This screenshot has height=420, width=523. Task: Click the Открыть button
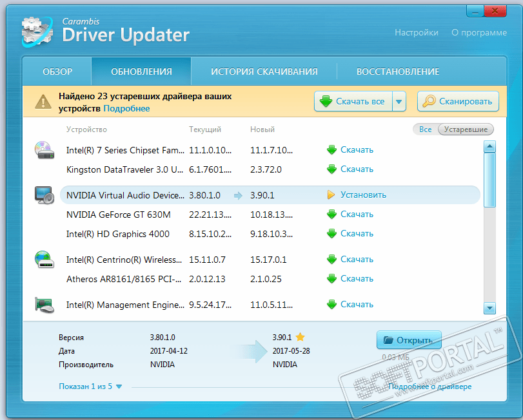click(x=409, y=340)
